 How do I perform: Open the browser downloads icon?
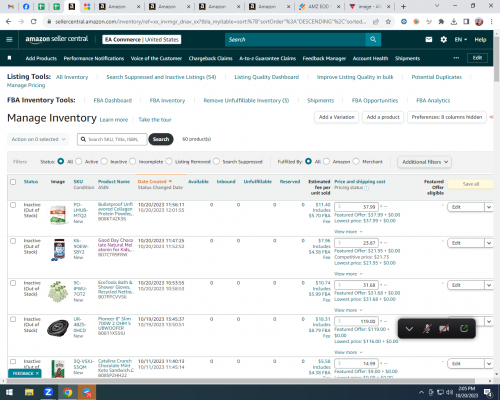[454, 22]
